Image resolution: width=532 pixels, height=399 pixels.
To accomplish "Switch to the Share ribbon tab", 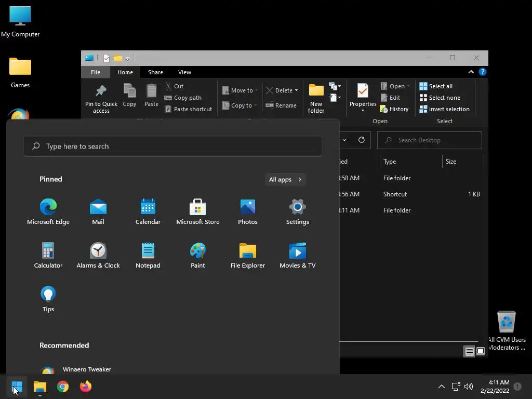I will click(155, 72).
